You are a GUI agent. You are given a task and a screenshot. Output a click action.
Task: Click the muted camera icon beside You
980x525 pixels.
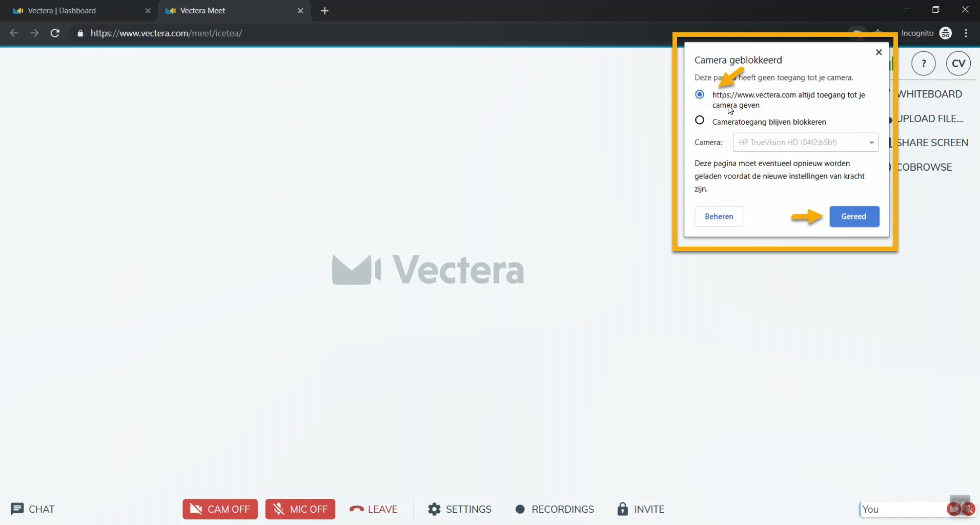pyautogui.click(x=954, y=509)
